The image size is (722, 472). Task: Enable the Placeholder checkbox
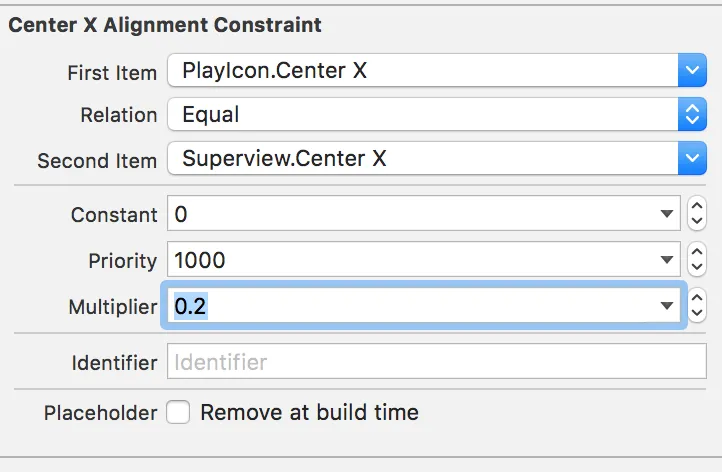pyautogui.click(x=178, y=412)
